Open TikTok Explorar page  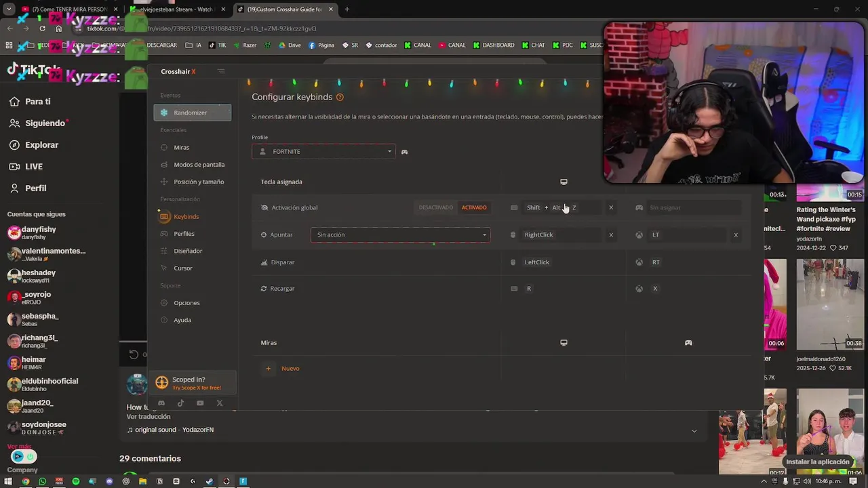tap(34, 145)
